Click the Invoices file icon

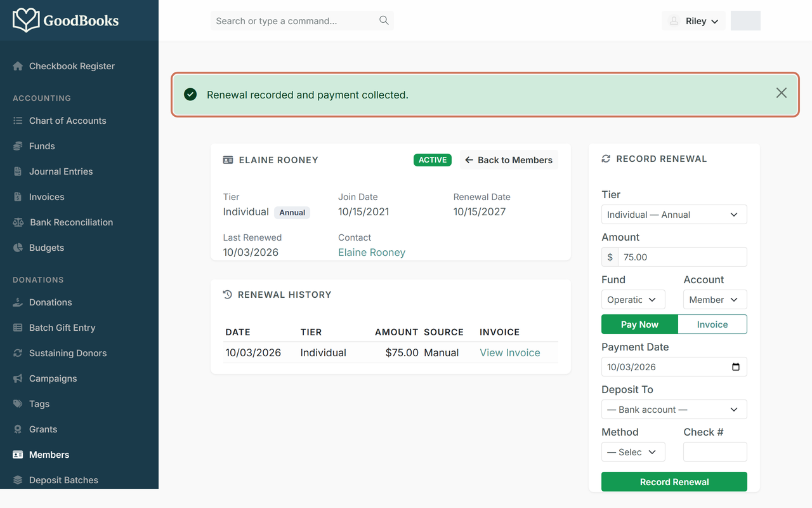point(18,197)
